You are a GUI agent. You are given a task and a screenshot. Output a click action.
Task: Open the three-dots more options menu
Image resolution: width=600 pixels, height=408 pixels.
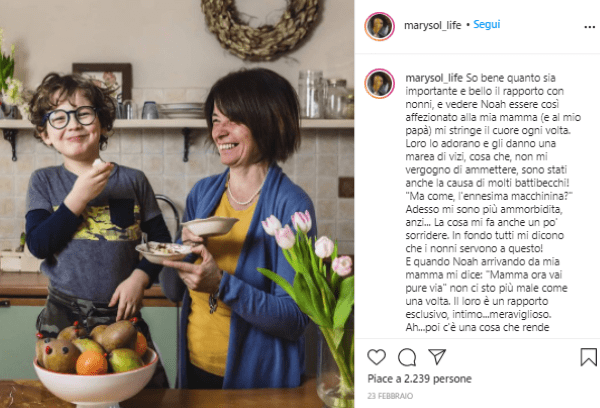pos(589,26)
